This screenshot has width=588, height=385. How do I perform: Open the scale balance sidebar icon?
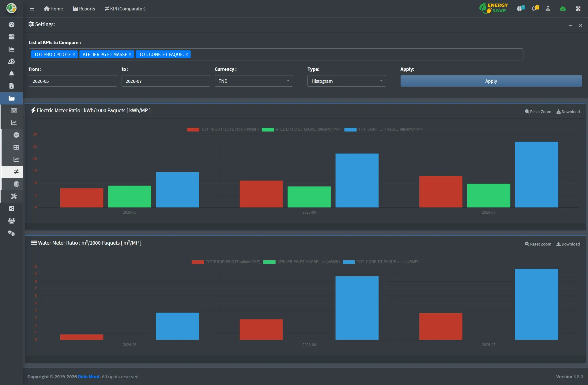click(x=12, y=61)
